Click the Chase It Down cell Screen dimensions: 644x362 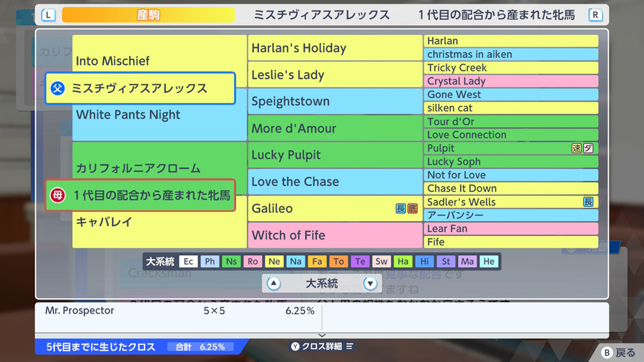coord(511,188)
